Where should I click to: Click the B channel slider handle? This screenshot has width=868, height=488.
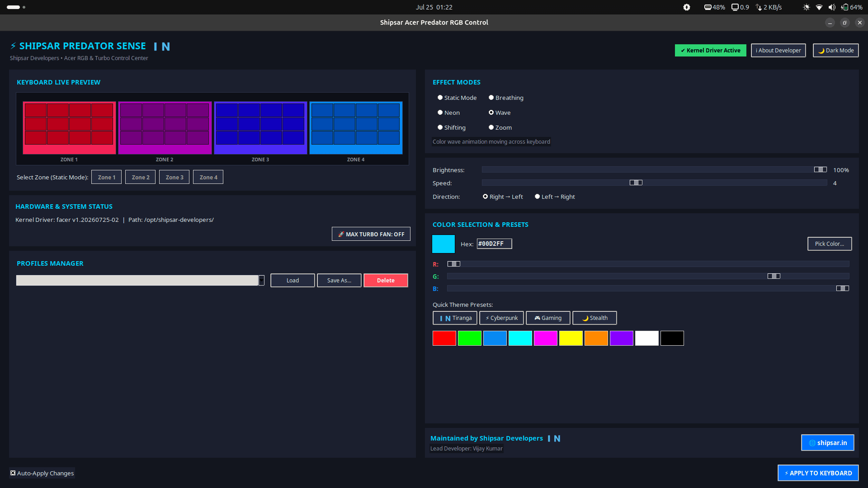point(843,288)
